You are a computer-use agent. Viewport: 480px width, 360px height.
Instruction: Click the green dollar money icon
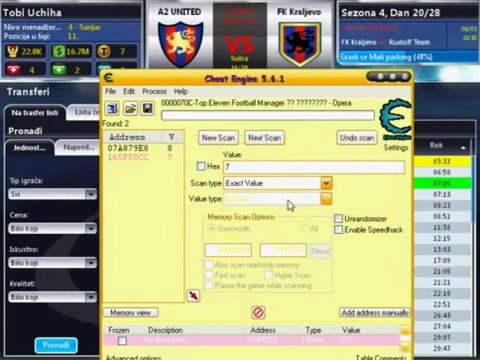59,51
